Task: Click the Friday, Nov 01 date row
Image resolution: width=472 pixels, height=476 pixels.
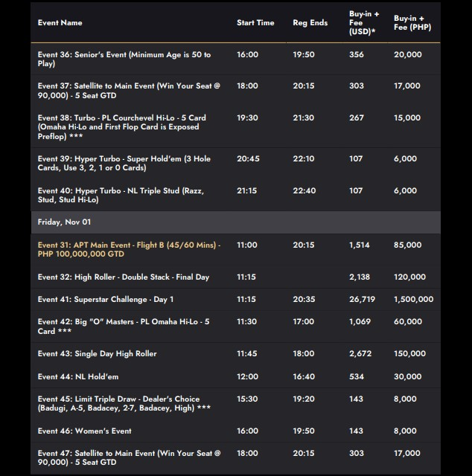Action: pos(65,222)
